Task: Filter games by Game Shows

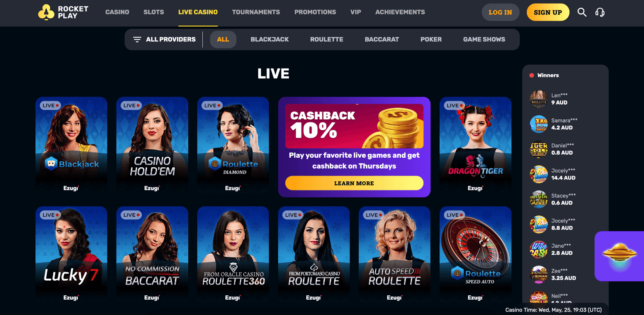Action: (x=484, y=39)
